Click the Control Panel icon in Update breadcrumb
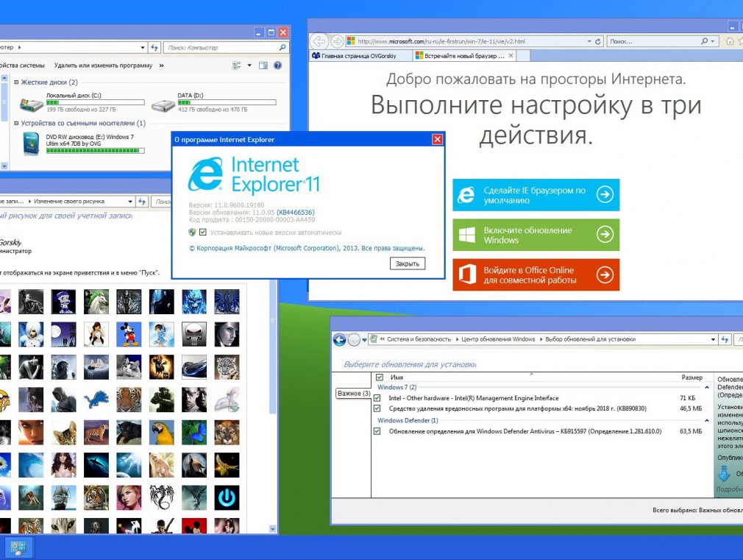 [374, 339]
